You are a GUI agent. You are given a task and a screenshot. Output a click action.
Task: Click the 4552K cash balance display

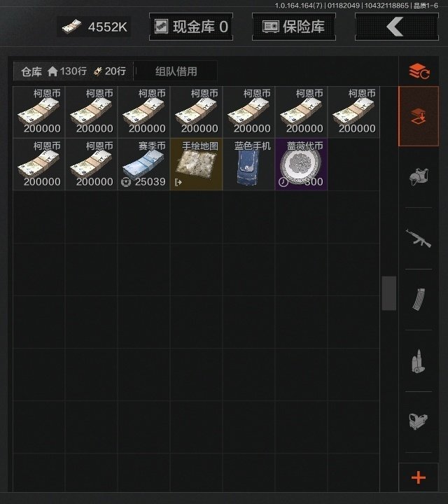94,27
